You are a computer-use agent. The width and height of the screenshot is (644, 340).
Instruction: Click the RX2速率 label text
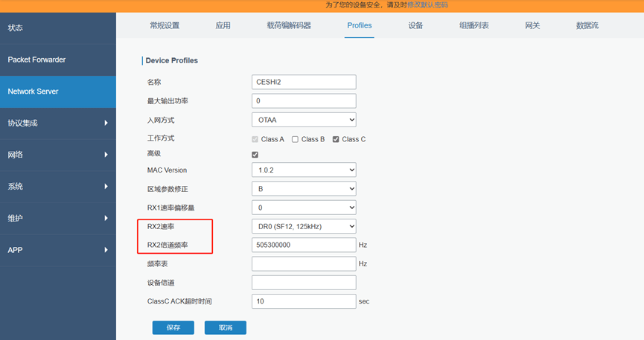pos(161,227)
